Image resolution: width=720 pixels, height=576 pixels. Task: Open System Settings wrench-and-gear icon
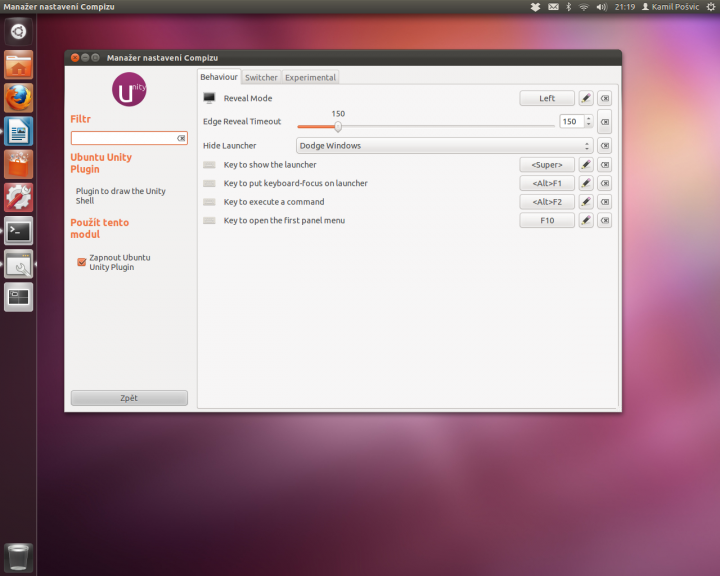click(x=18, y=198)
